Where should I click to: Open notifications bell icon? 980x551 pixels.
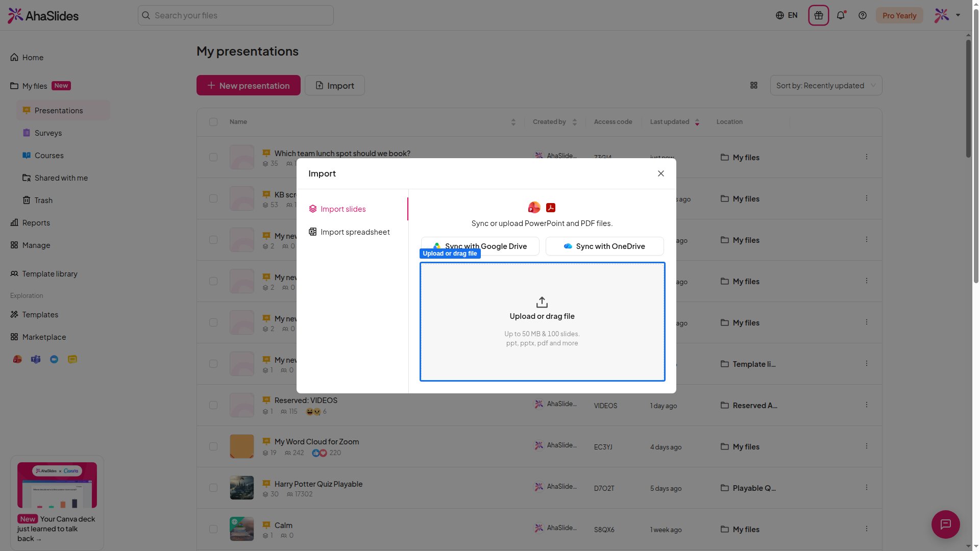[x=841, y=15]
